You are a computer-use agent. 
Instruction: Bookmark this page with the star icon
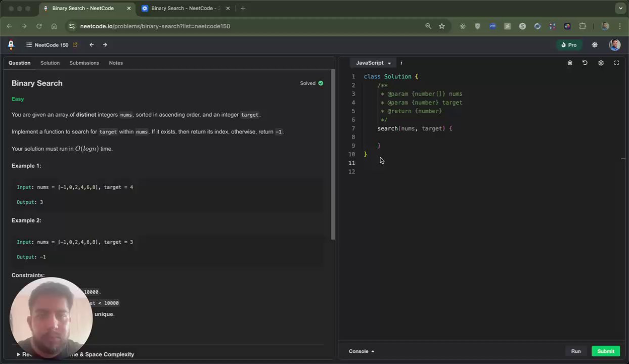coord(442,26)
